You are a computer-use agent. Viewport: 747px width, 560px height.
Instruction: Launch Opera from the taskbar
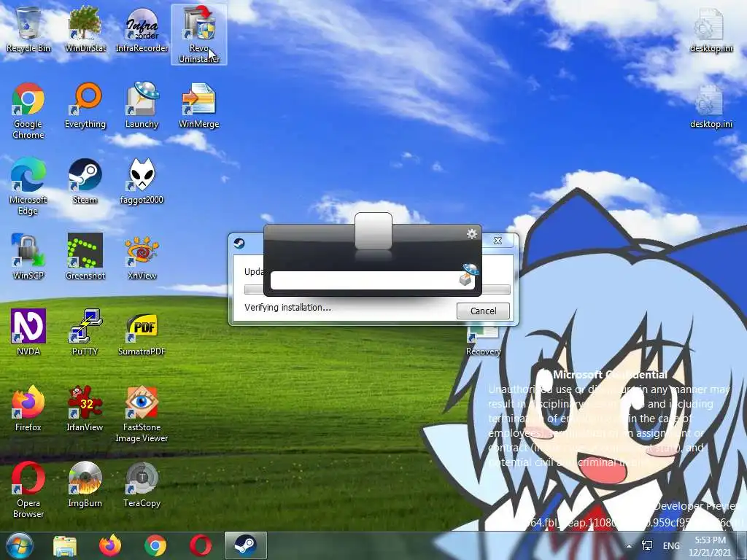point(201,545)
